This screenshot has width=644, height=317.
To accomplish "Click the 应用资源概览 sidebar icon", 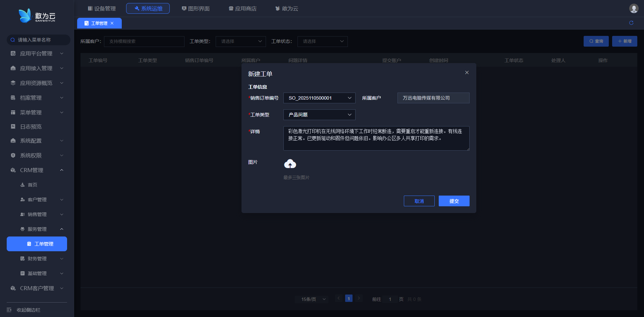I will click(13, 83).
